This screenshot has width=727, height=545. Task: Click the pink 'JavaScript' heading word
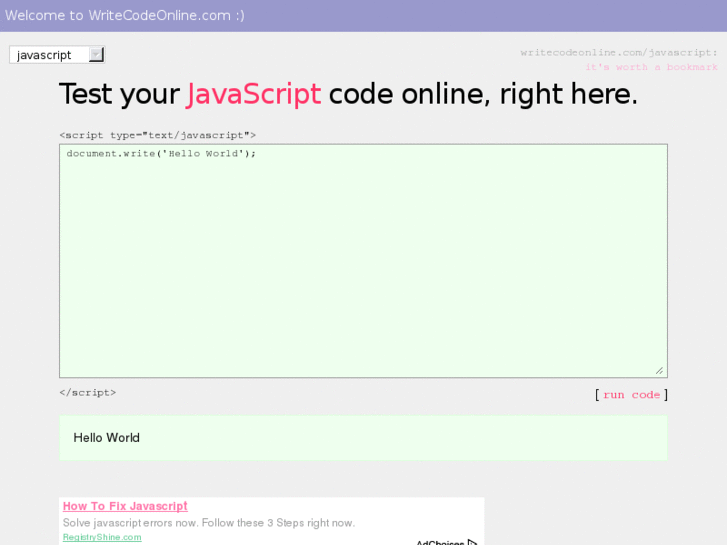tap(254, 94)
